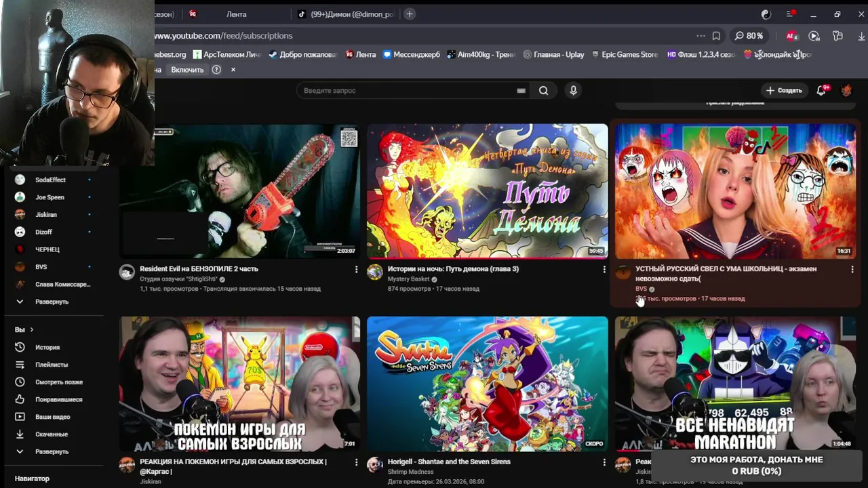Open options for РЕАКЦИЯ НА ПОКЕМОН video
Screen dimensions: 868x488
356,462
